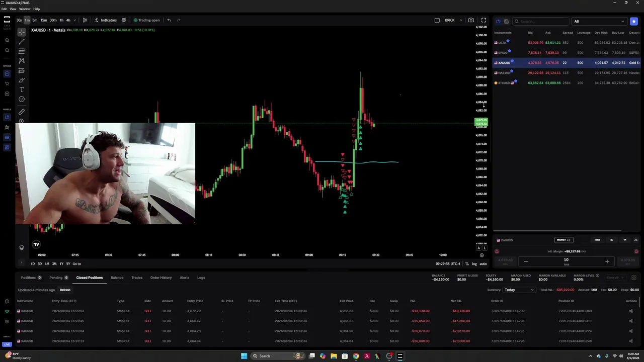644x362 pixels.
Task: Open chart settings gear near time axis
Action: (x=481, y=255)
